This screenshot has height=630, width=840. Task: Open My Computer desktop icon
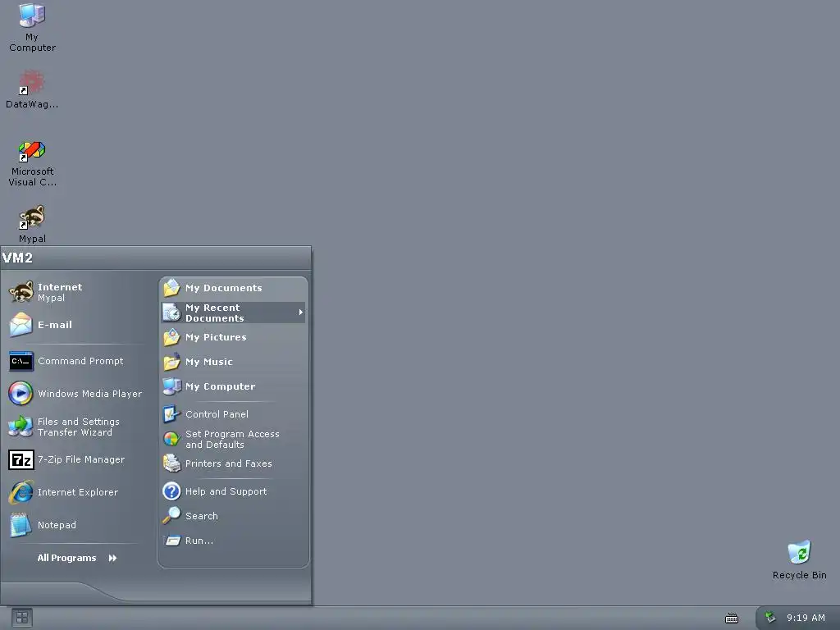click(x=32, y=27)
